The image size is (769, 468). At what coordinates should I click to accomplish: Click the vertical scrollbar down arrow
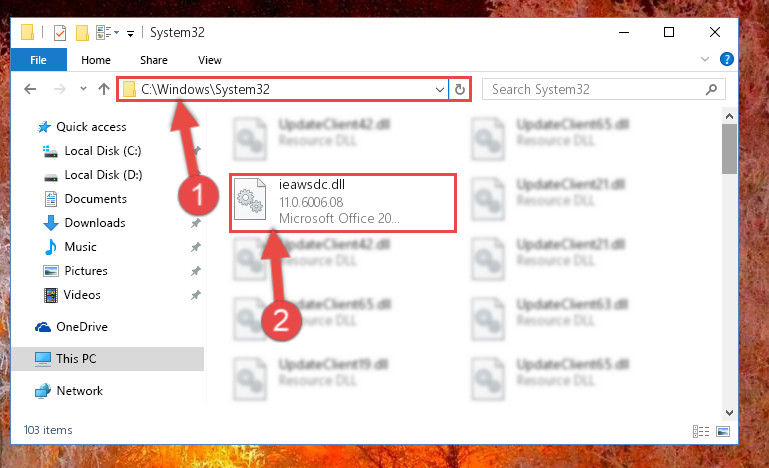[x=729, y=413]
